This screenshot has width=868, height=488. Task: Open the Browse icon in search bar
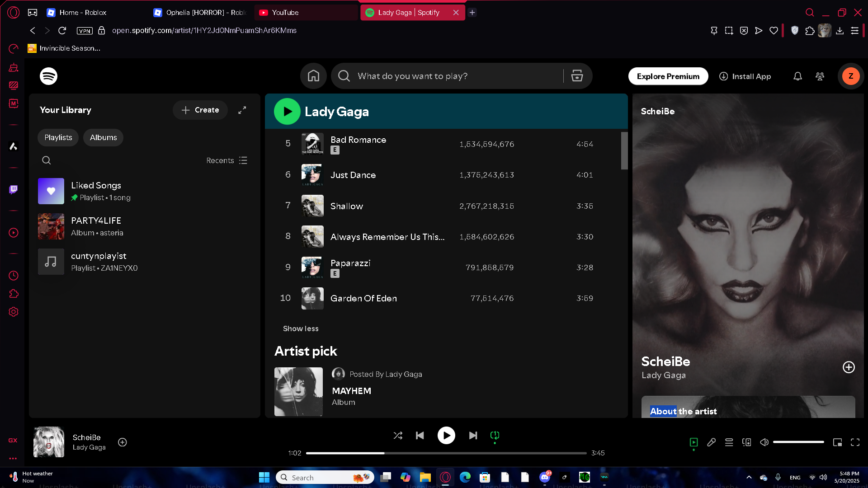pos(577,76)
